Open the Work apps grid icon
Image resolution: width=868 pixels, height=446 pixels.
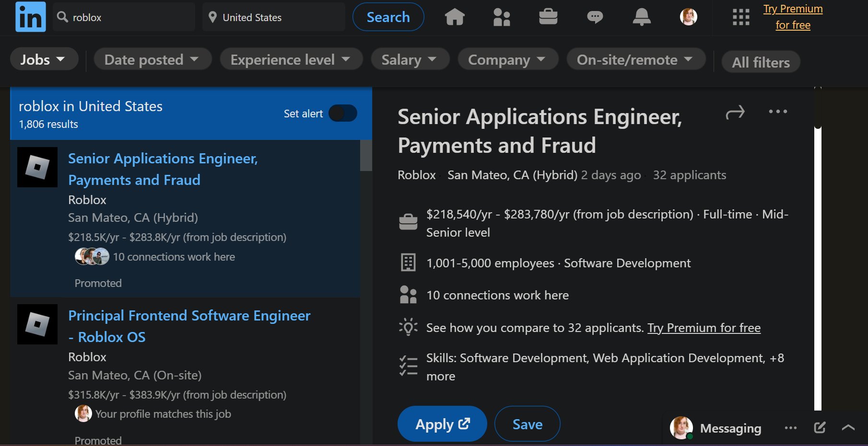pos(741,17)
